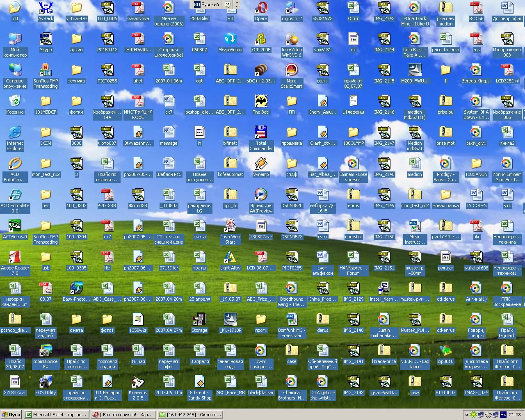The width and height of the screenshot is (525, 420).
Task: Select the Light Alloy player icon
Action: [230, 260]
